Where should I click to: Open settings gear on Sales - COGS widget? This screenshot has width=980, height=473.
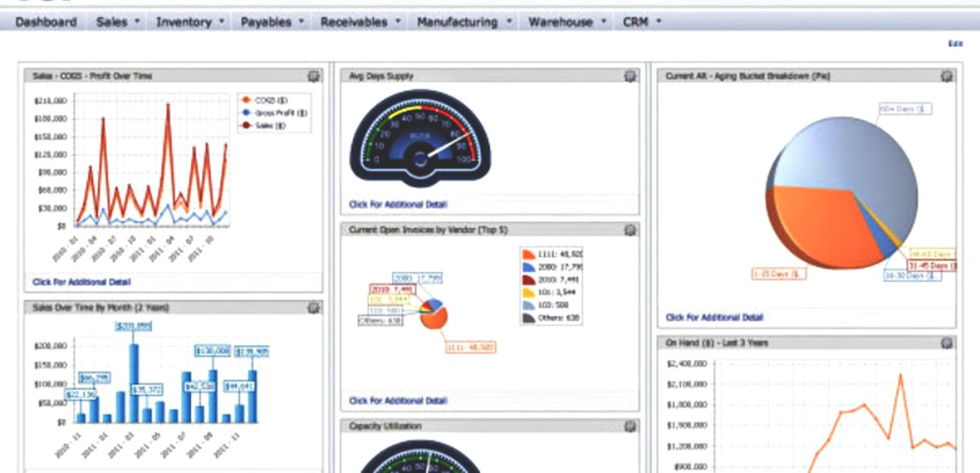[311, 74]
